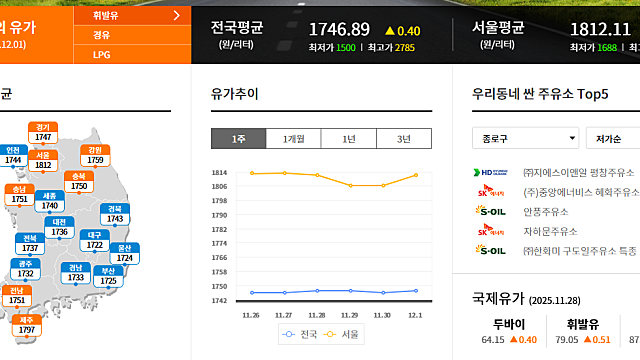Click 전국 data point for 11.26
The image size is (640, 360).
point(252,293)
